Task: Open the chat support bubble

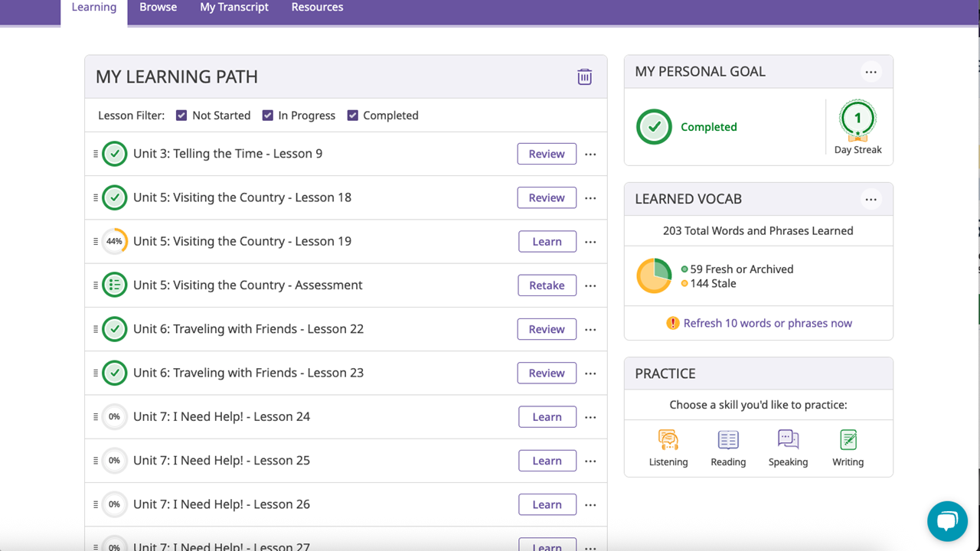Action: (x=947, y=521)
